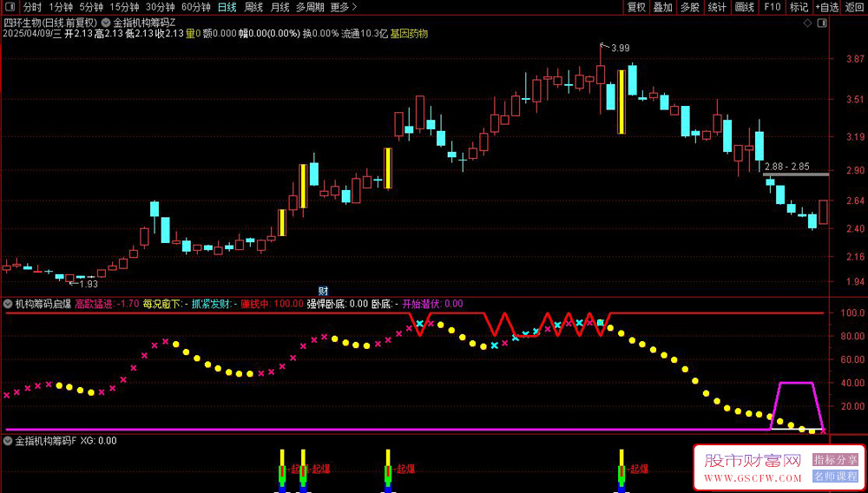The height and width of the screenshot is (493, 868).
Task: Add stock via +自选 button
Action: pyautogui.click(x=826, y=7)
